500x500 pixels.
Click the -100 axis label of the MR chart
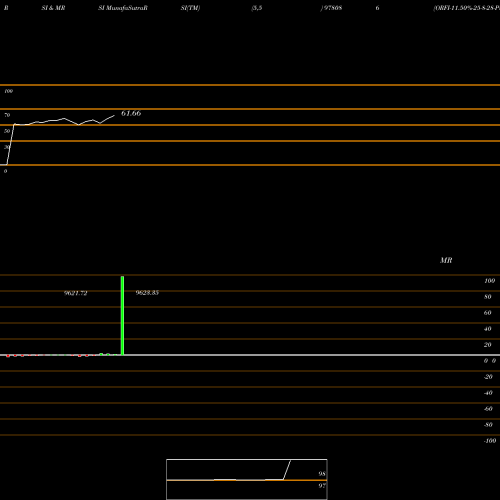tap(490, 441)
